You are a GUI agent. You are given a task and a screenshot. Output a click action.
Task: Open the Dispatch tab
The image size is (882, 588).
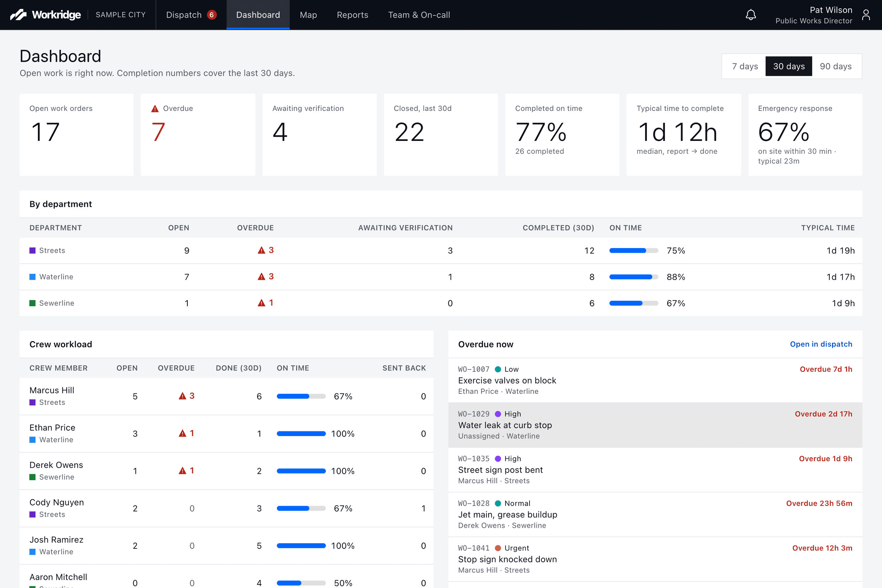click(191, 14)
